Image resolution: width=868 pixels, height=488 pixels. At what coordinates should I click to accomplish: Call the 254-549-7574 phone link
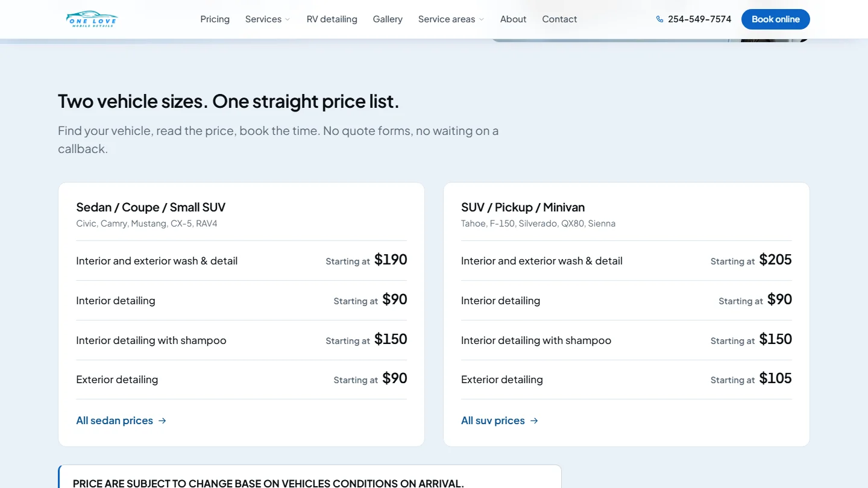point(694,19)
